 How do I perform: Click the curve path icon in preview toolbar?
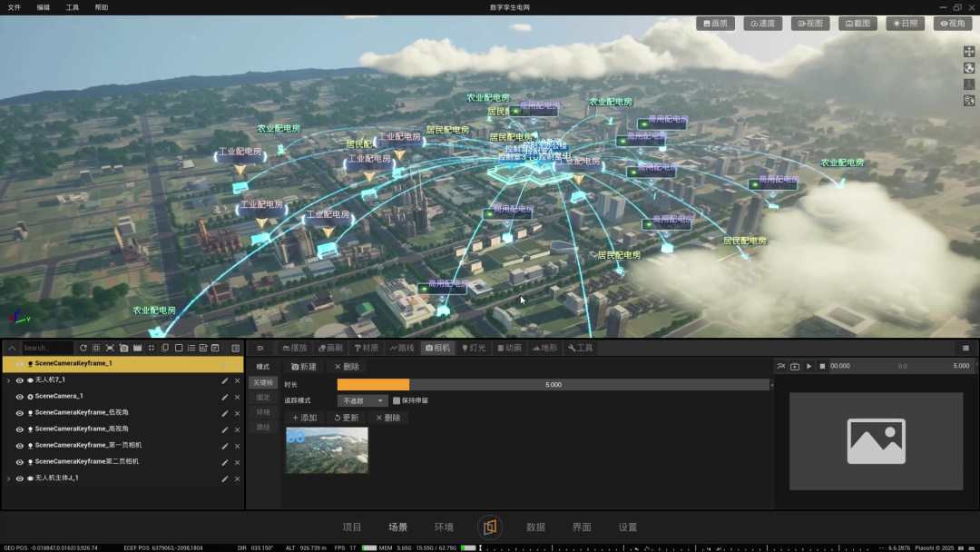(780, 366)
